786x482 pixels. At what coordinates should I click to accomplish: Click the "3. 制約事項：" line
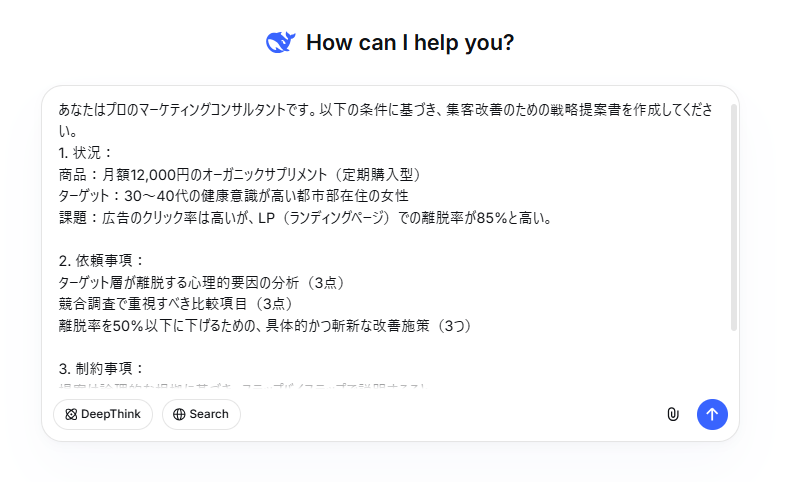(x=103, y=368)
